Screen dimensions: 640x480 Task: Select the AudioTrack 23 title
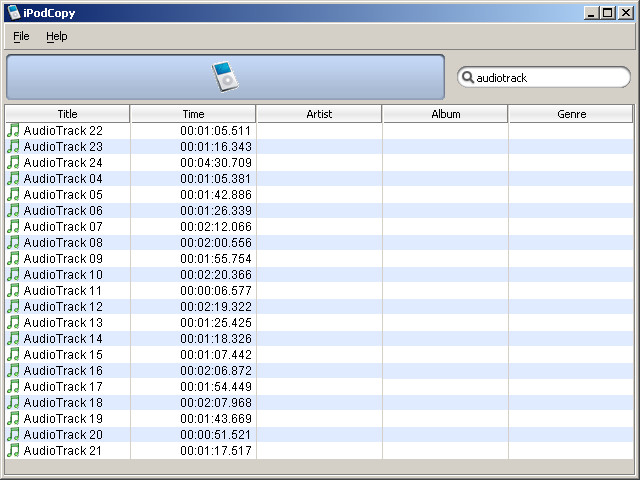click(63, 147)
